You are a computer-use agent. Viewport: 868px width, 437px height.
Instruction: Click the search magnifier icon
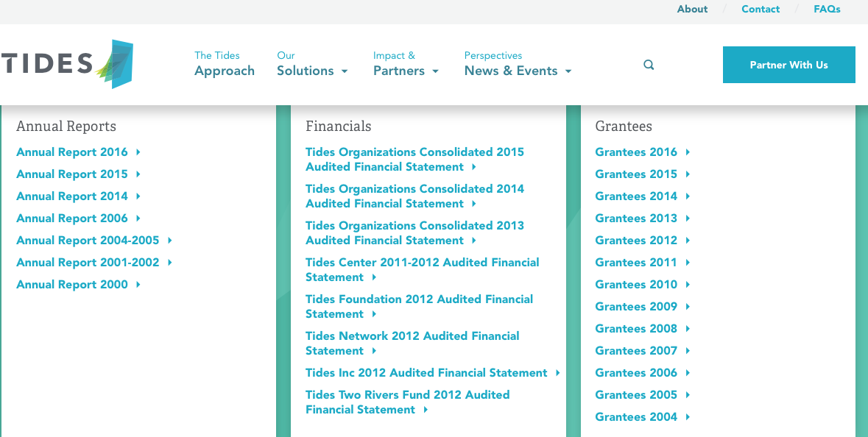coord(649,65)
